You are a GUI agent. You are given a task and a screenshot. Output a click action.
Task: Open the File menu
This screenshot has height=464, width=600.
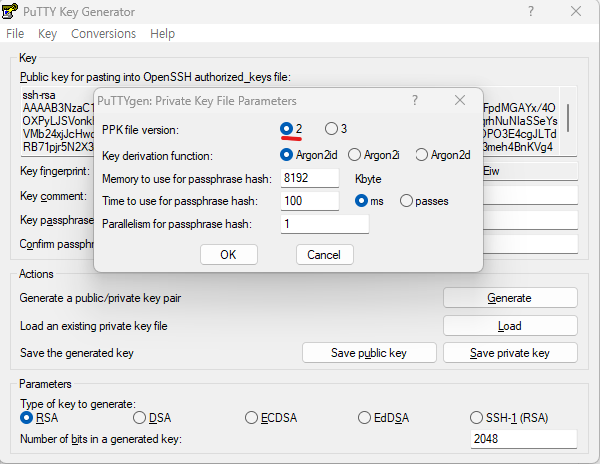15,34
